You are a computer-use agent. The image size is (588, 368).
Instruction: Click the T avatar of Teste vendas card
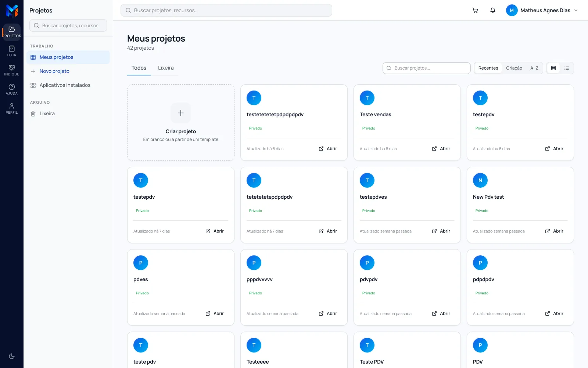[x=367, y=98]
